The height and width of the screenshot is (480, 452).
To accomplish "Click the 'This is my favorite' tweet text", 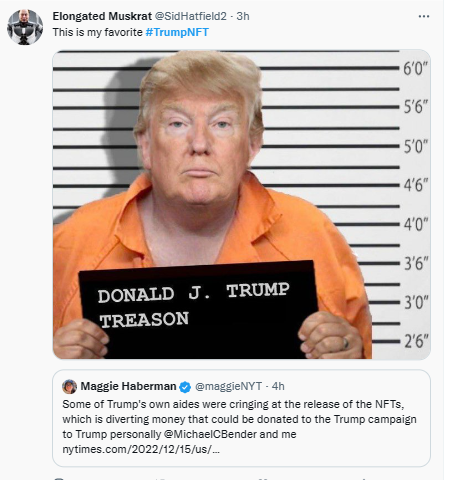I will coord(98,32).
